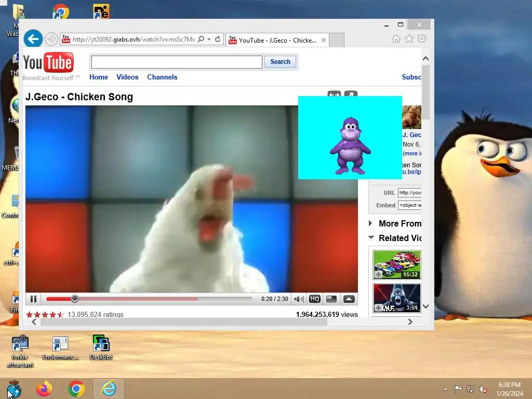Screen dimensions: 532x399
Task: Open the Chrome shortcut on the desktop top
Action: coord(61,11)
